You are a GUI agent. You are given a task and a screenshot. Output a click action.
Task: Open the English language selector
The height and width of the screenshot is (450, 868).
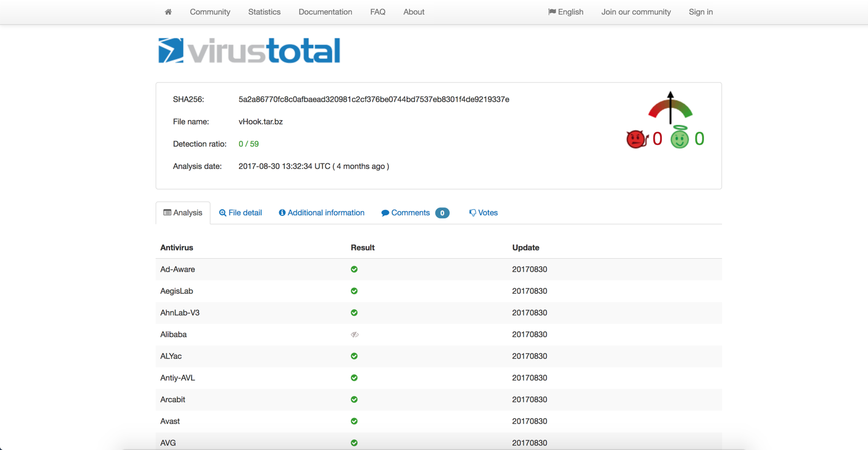(565, 11)
